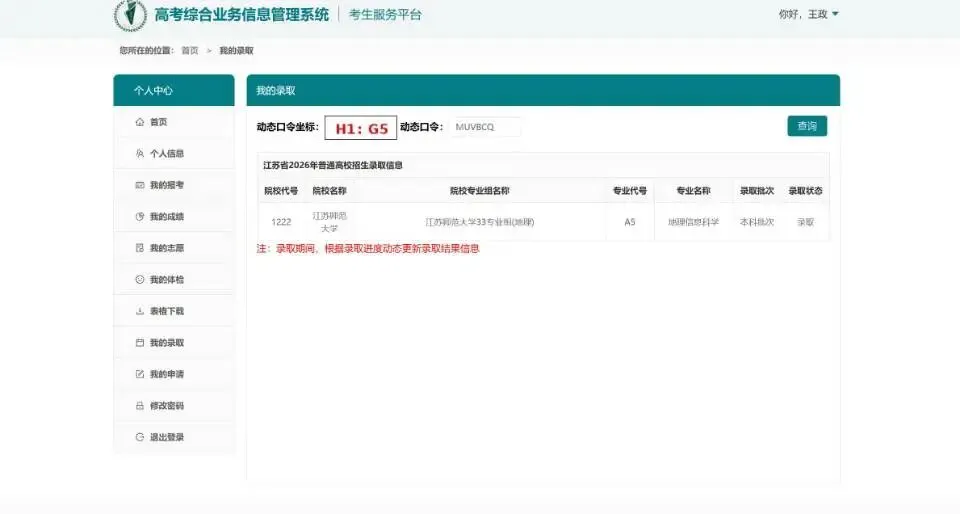Image resolution: width=960 pixels, height=514 pixels.
Task: Click the 院校代号 column header
Action: 281,191
